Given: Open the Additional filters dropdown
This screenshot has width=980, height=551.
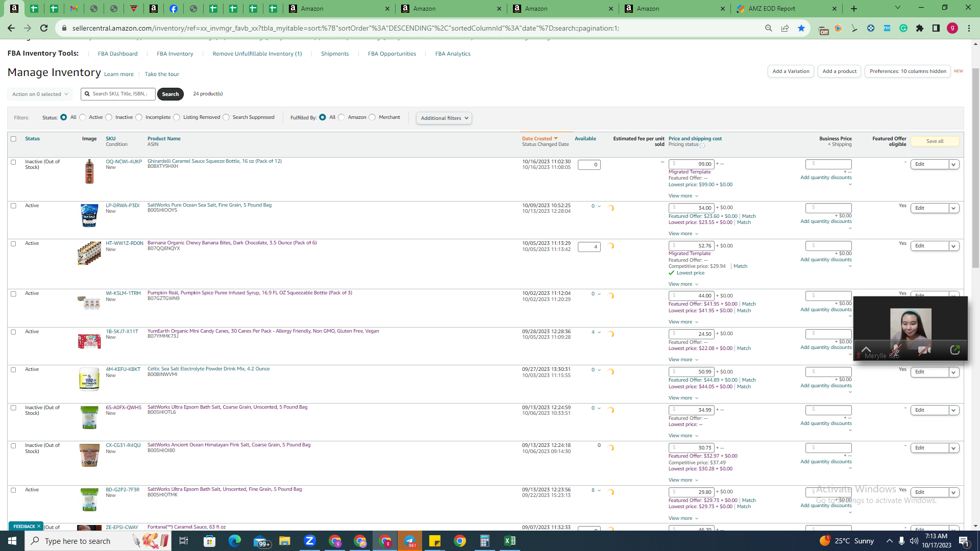Looking at the screenshot, I should click(x=444, y=118).
